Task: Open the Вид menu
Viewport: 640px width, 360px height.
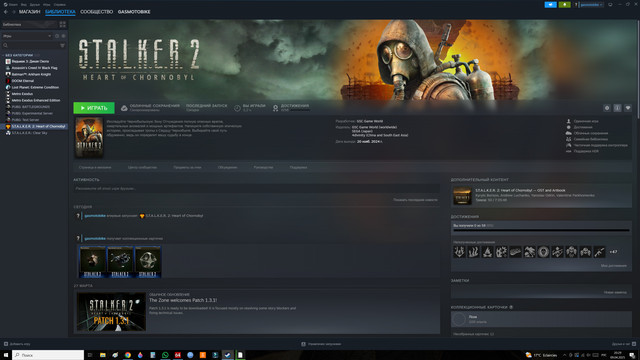Action: tap(24, 4)
